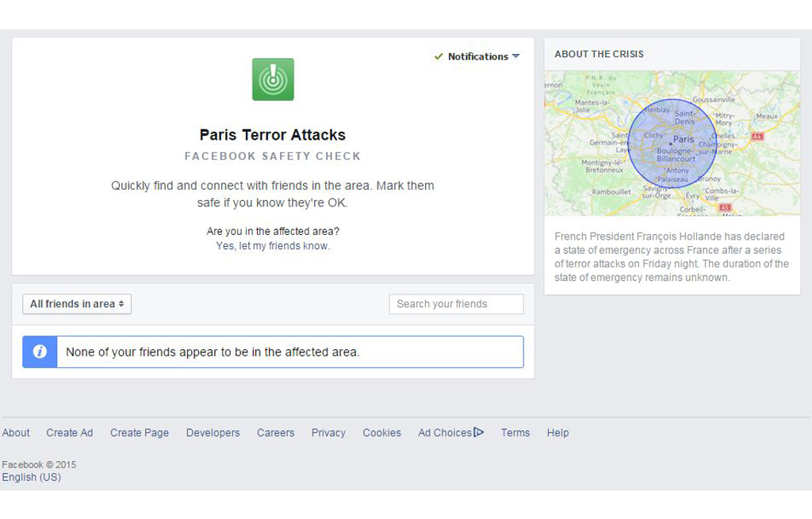The height and width of the screenshot is (519, 812).
Task: Click the Ad Choices triangle icon
Action: (x=479, y=432)
